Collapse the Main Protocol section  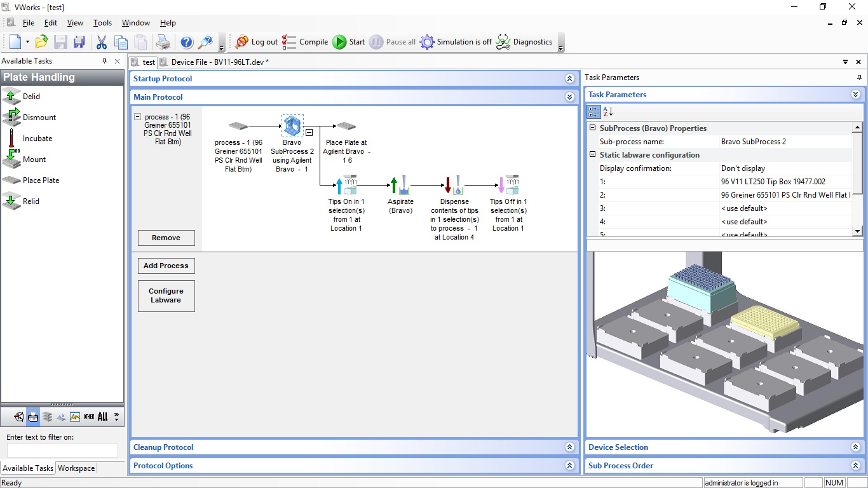coord(569,97)
